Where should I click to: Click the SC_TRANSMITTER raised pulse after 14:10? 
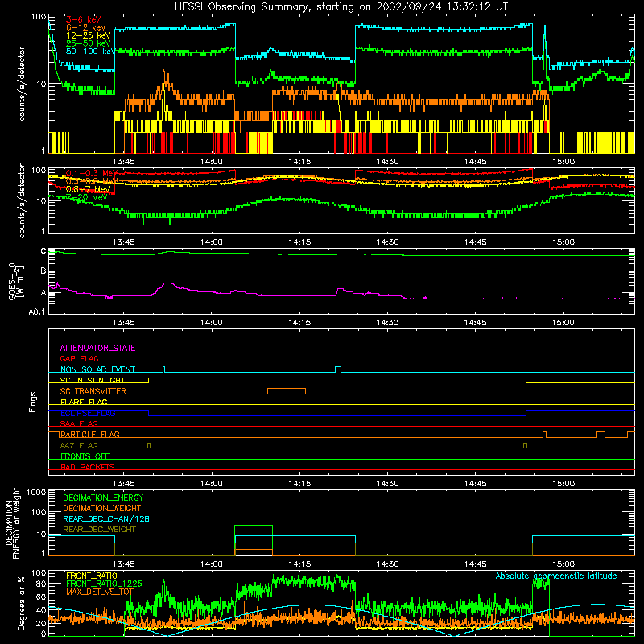(287, 390)
